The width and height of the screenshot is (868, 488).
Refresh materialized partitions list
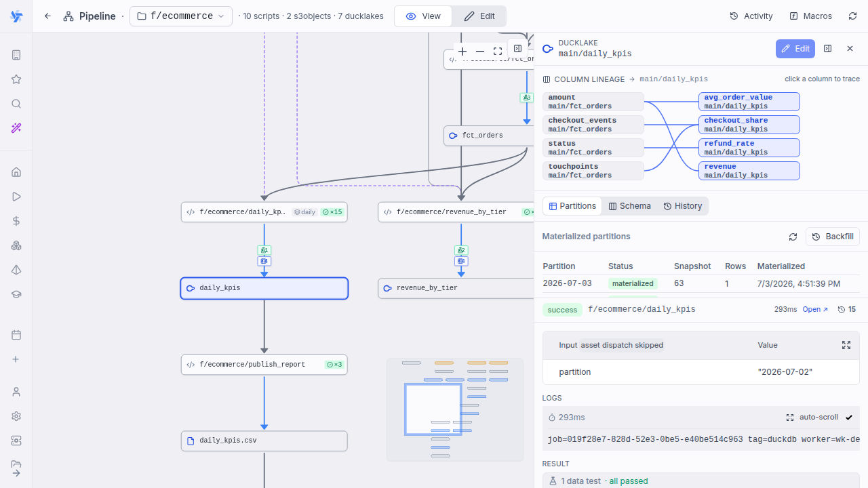click(793, 237)
